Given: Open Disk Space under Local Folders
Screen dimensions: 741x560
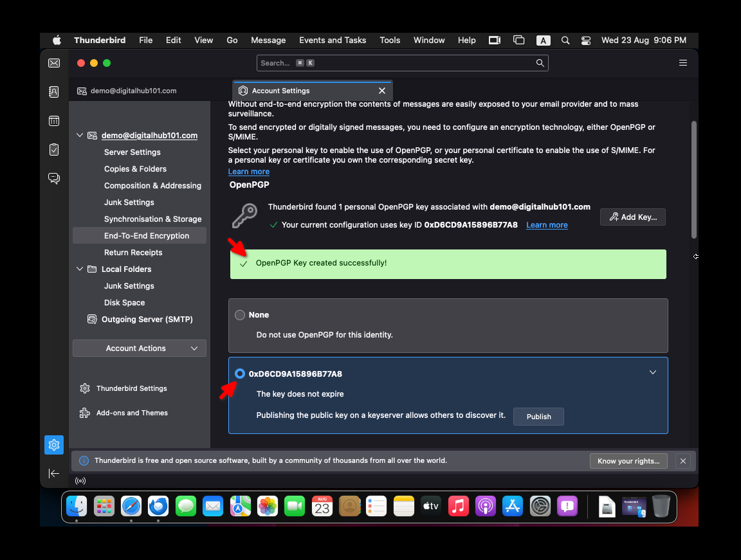Looking at the screenshot, I should pos(124,303).
